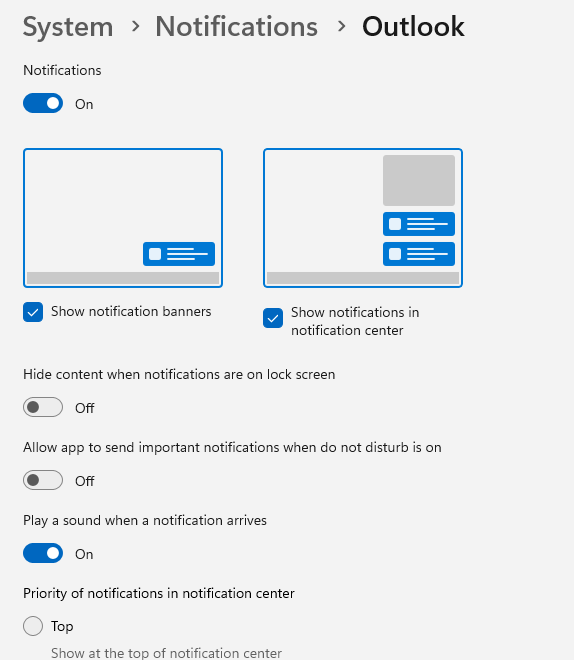Image resolution: width=574 pixels, height=660 pixels.
Task: Disable Play a sound toggle
Action: (x=43, y=553)
